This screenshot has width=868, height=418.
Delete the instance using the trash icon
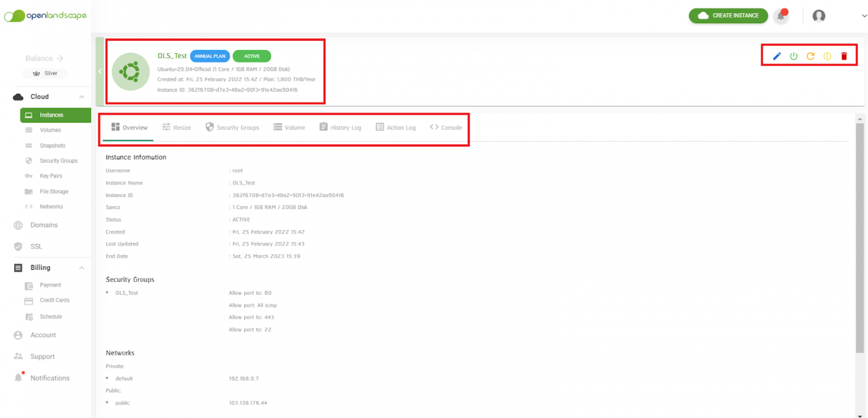pos(844,56)
